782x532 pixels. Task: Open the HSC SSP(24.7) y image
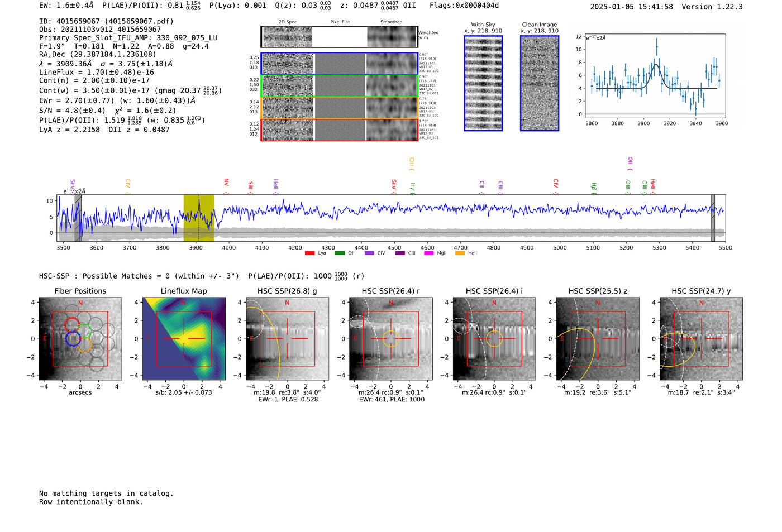[702, 339]
